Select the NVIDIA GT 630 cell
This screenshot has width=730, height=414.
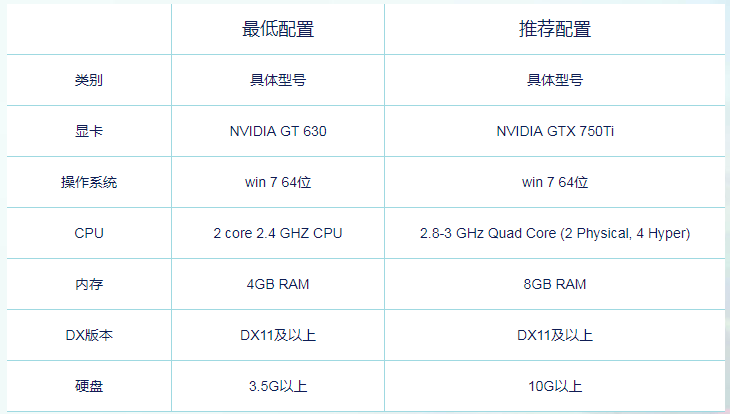pyautogui.click(x=278, y=131)
